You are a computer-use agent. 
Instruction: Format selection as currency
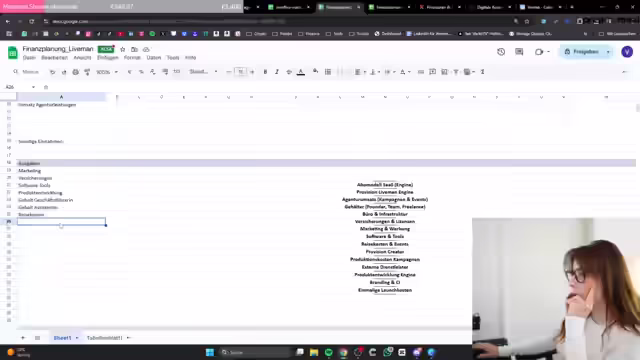point(129,72)
